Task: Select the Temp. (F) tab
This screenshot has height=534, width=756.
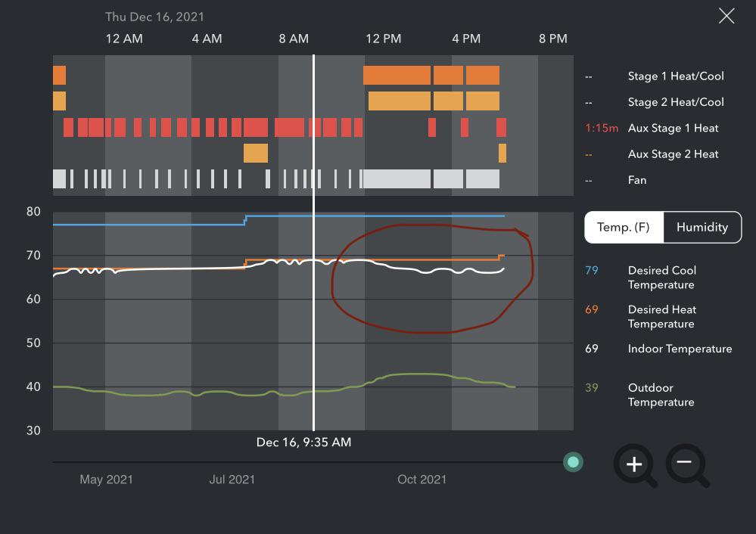Action: pyautogui.click(x=624, y=227)
